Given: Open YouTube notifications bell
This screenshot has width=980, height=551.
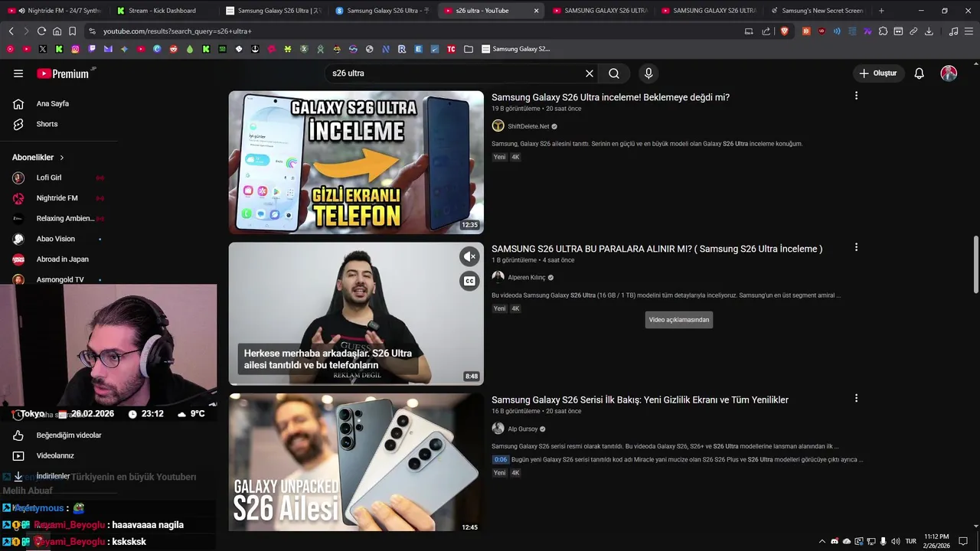Looking at the screenshot, I should 920,73.
